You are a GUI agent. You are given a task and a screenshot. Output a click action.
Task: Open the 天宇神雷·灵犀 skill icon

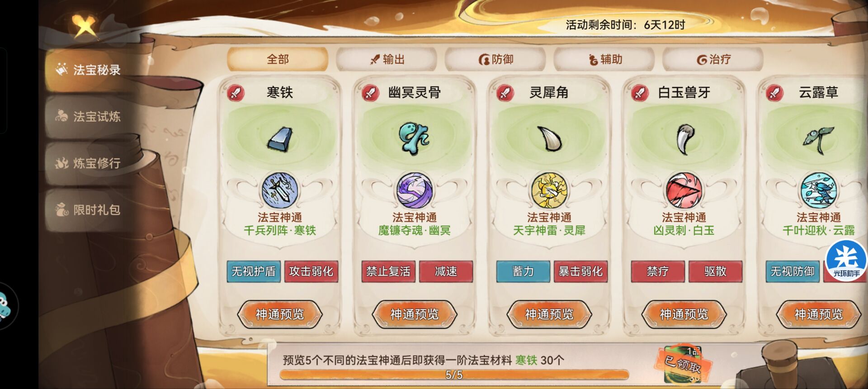click(x=549, y=190)
